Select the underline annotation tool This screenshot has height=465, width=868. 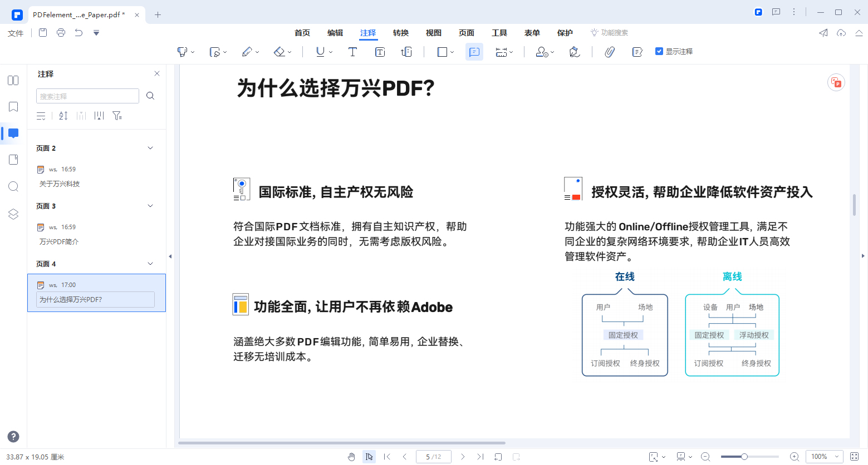(320, 52)
